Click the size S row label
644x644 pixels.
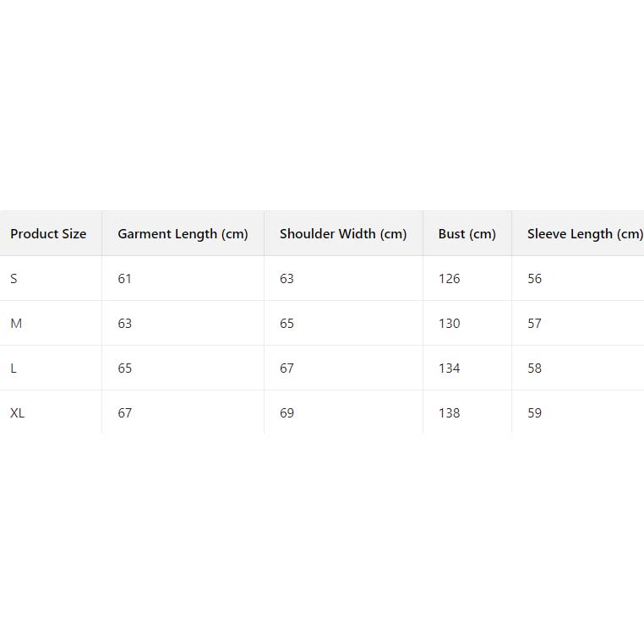14,279
